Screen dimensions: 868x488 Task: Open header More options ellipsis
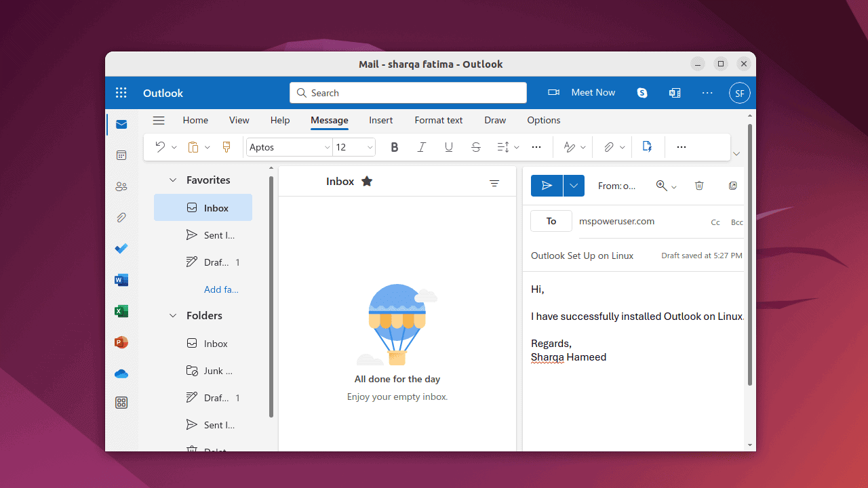(707, 93)
